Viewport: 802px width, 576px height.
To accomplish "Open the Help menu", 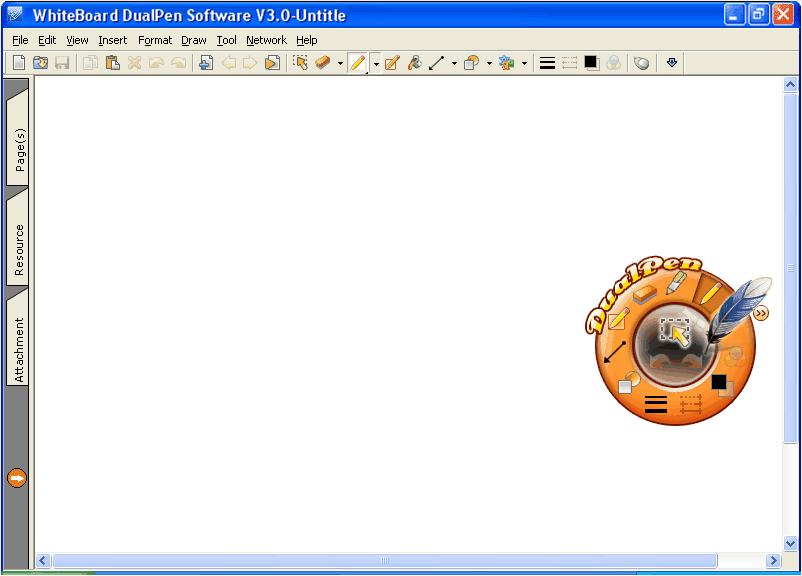I will click(306, 40).
